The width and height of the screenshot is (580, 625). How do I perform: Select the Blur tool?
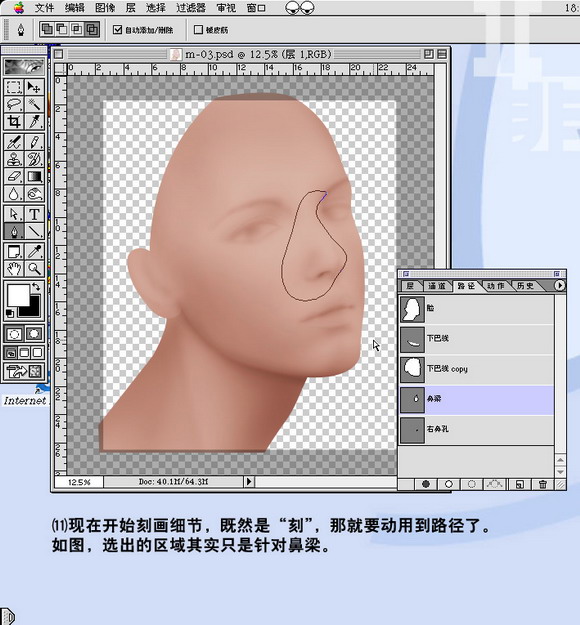point(14,193)
